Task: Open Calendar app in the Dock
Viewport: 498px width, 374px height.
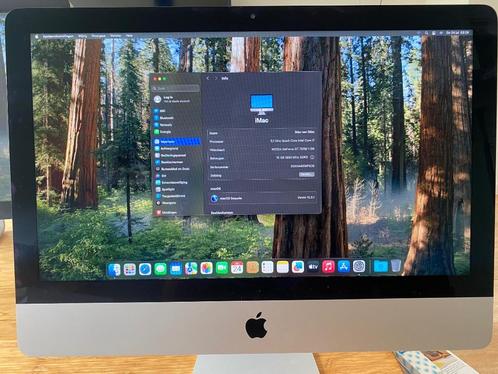Action: click(237, 267)
